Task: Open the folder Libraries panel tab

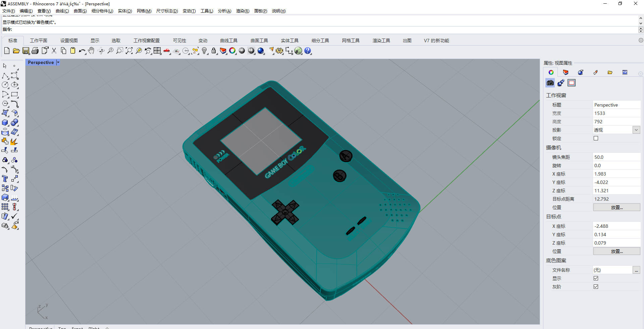Action: tap(610, 72)
